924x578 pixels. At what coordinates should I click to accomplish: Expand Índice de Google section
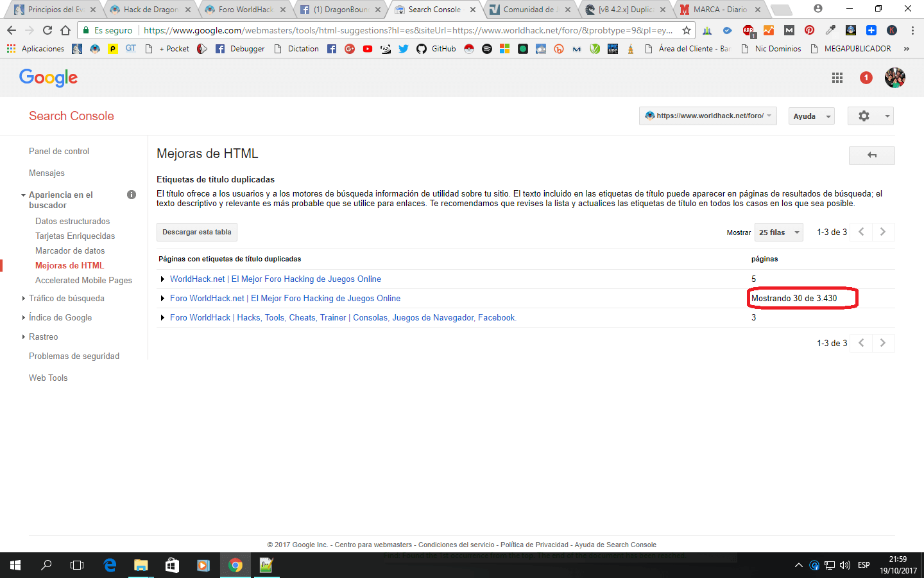coord(23,317)
